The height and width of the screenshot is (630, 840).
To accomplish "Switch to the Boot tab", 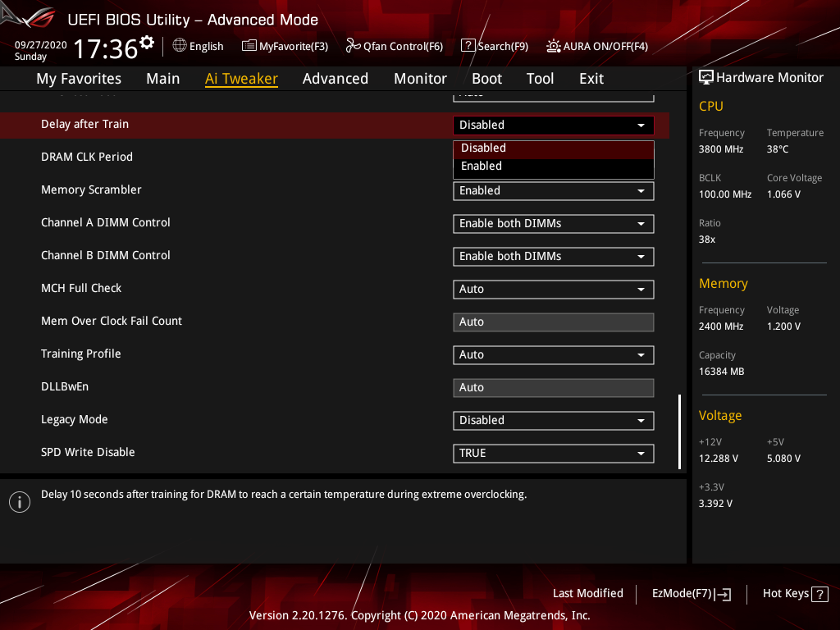I will (x=486, y=79).
